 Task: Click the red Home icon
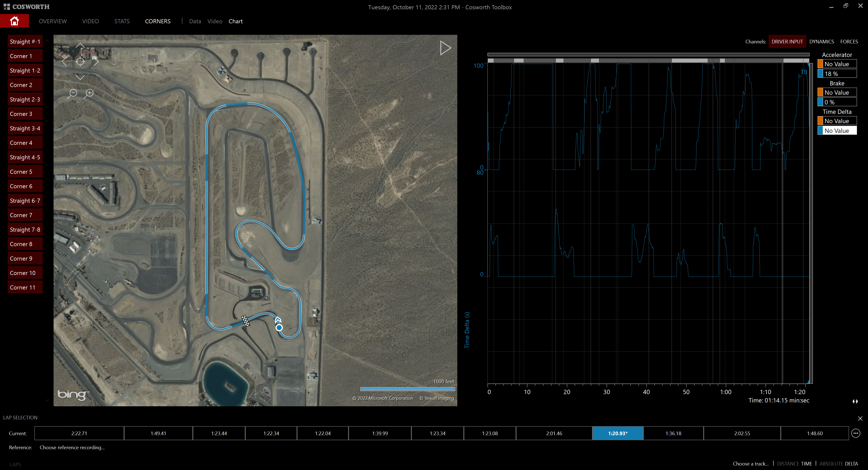(14, 21)
